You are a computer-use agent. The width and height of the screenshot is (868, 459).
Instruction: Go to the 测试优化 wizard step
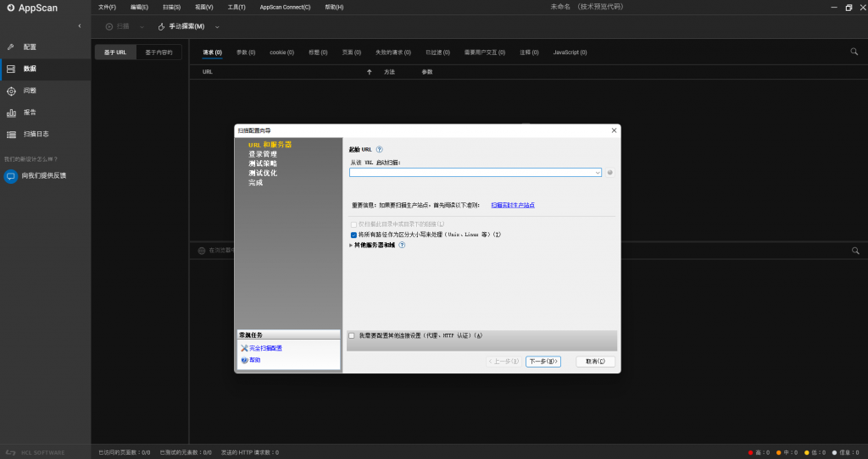tap(263, 173)
